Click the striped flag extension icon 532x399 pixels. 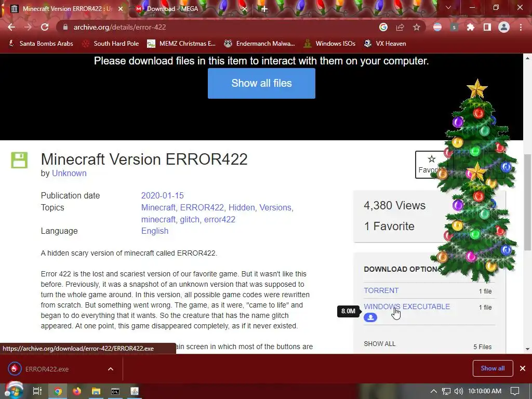click(437, 27)
